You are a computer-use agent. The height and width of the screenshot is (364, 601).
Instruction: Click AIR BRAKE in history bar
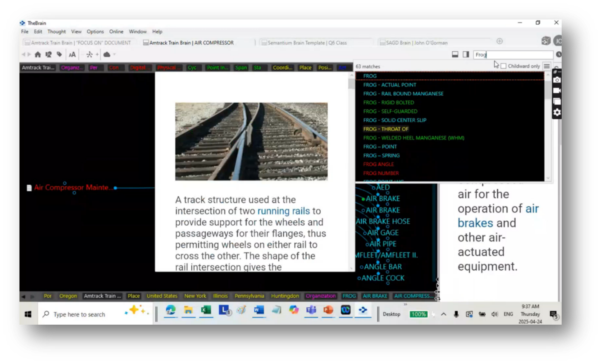point(375,296)
